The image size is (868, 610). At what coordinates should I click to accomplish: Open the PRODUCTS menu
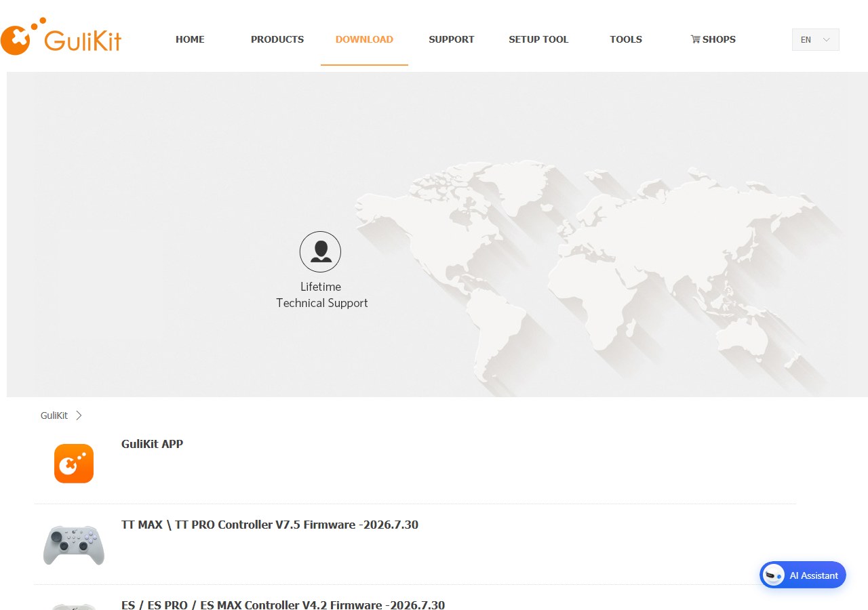(x=277, y=39)
